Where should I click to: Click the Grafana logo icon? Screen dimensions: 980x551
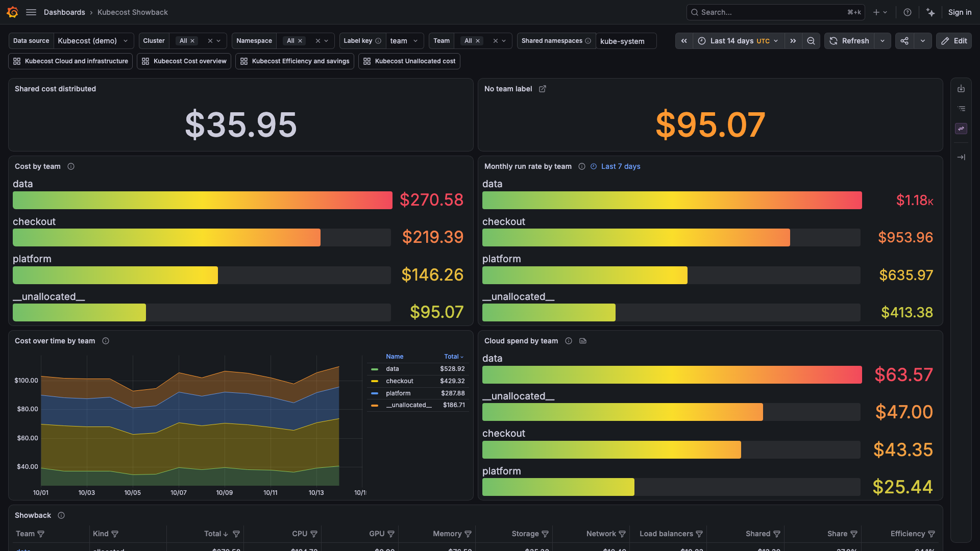[x=13, y=12]
